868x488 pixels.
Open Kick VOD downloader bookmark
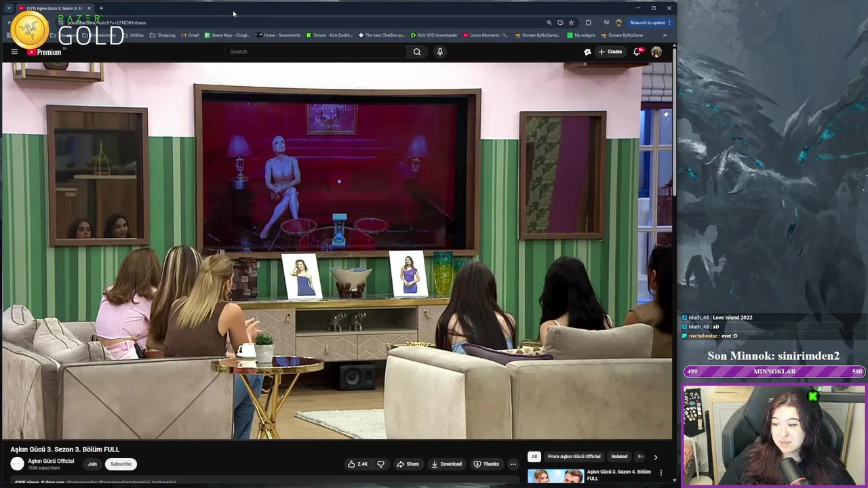434,35
